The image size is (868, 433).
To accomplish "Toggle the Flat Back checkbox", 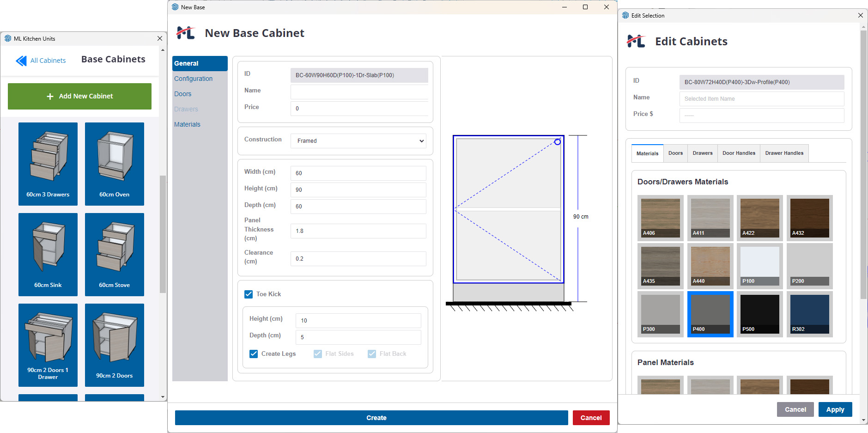I will click(x=372, y=354).
